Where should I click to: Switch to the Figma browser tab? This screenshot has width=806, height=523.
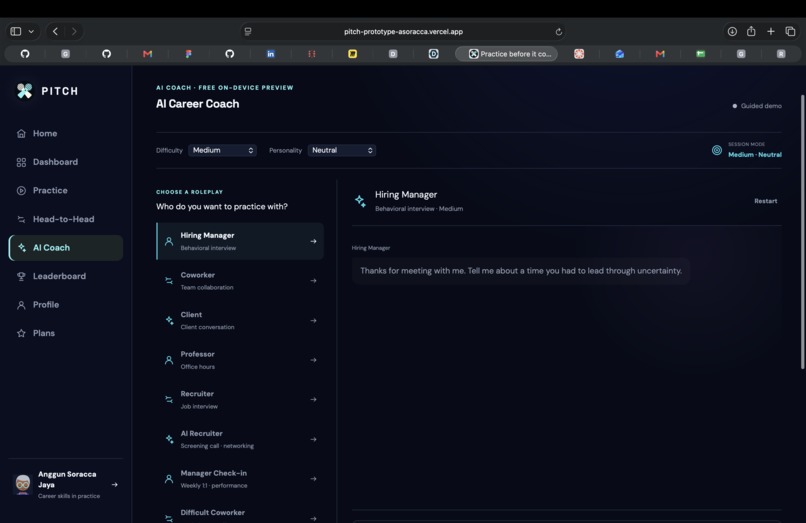pyautogui.click(x=189, y=53)
